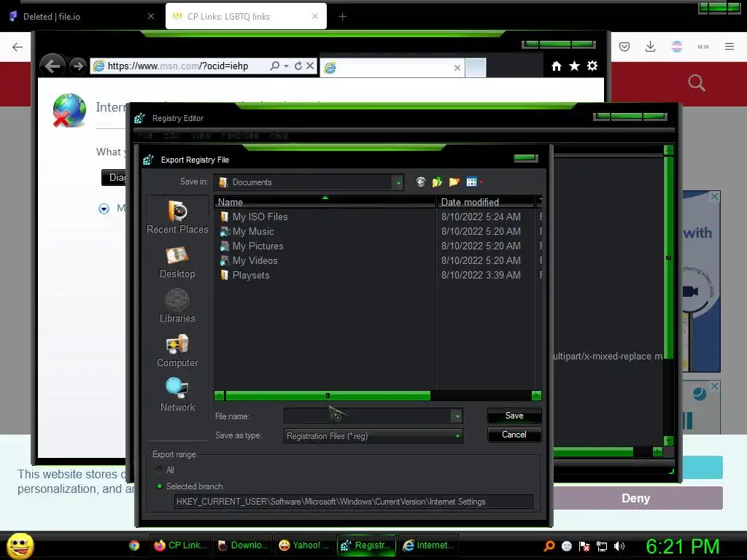Go to last folder visited in Export dialog
The image size is (747, 560).
click(x=420, y=182)
